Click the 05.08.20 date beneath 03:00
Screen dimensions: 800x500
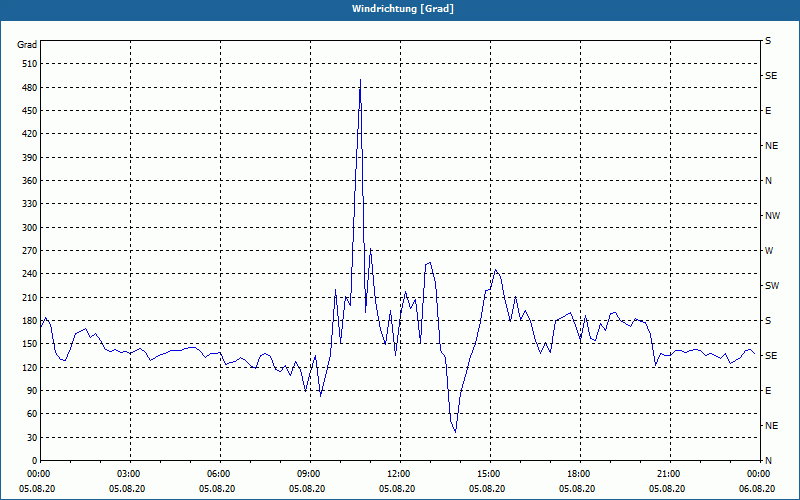coord(127,489)
